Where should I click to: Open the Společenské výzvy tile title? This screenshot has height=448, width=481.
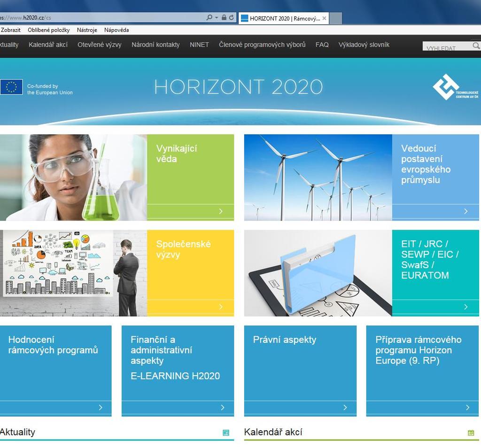point(184,249)
